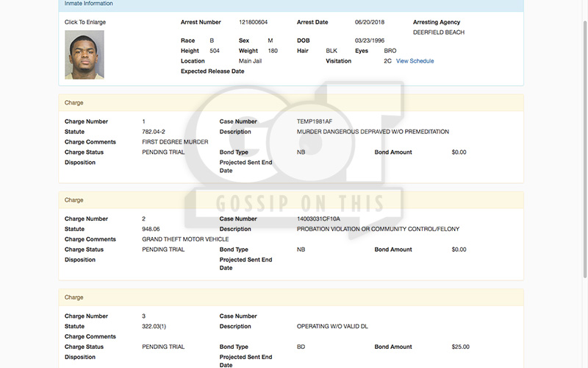Click statute 322.03(1) value
Screen dimensions: 588x368
154,326
